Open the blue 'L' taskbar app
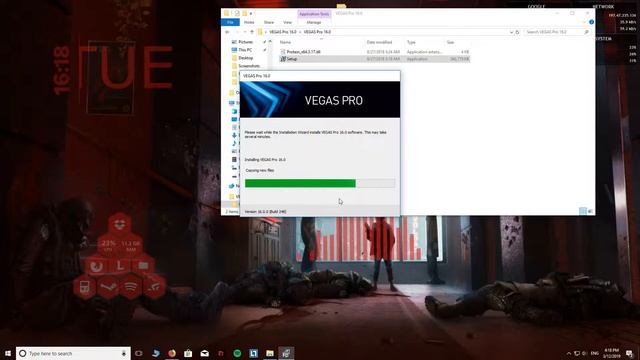640x360 pixels. point(253,353)
